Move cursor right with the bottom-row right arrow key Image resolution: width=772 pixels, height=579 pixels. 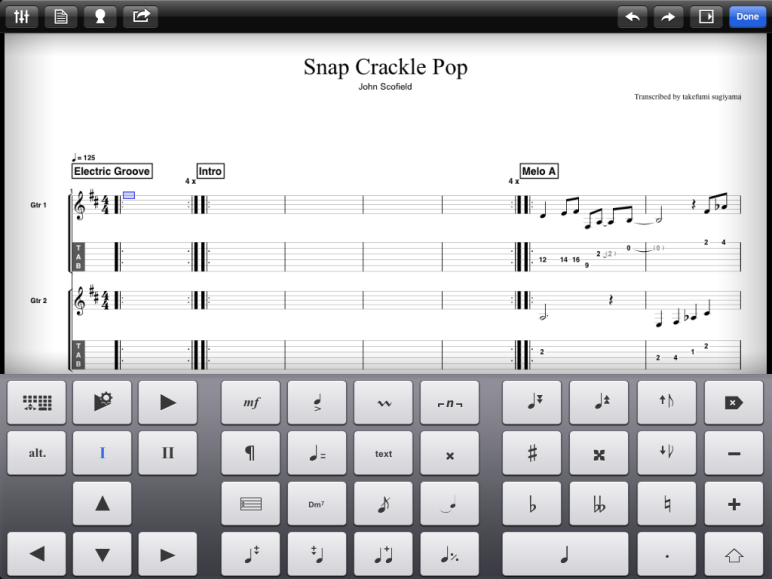coord(168,554)
